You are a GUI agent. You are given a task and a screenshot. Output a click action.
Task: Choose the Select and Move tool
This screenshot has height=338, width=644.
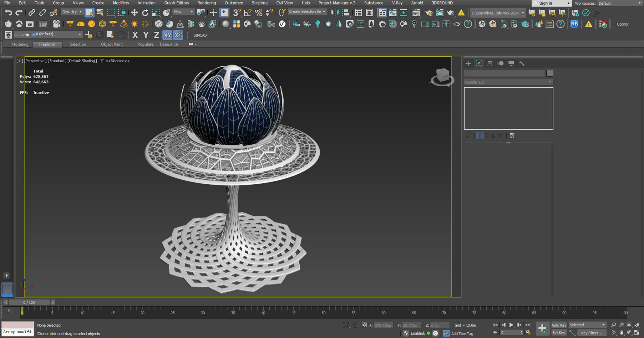point(134,13)
